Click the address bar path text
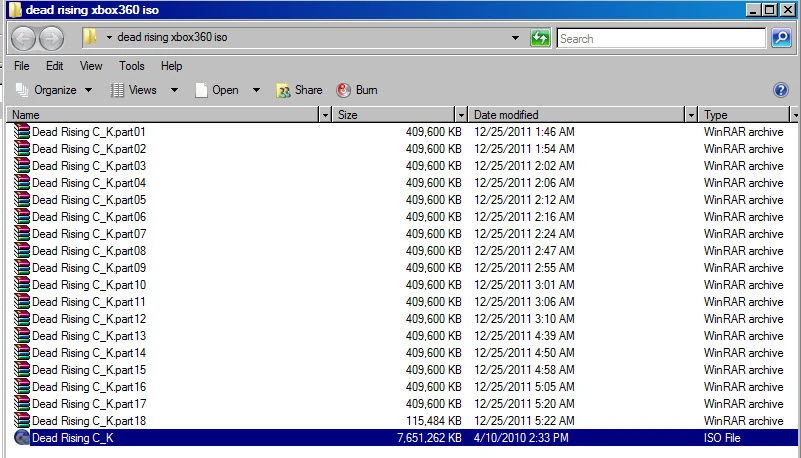This screenshot has height=458, width=801. click(172, 37)
